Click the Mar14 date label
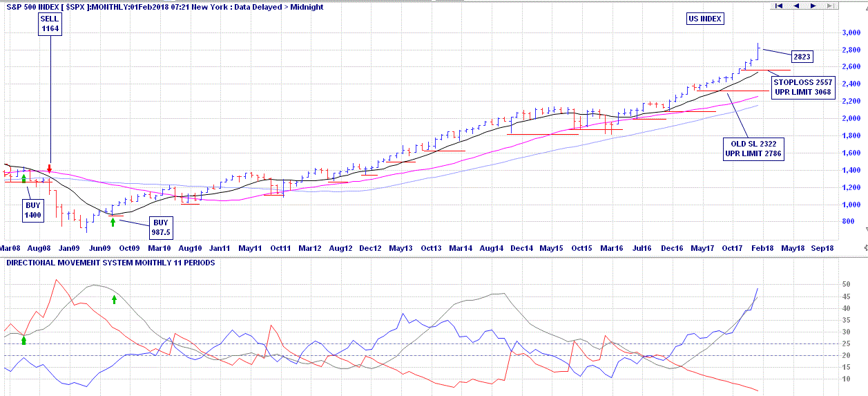Screen dimensions: 868x396 tap(461, 247)
